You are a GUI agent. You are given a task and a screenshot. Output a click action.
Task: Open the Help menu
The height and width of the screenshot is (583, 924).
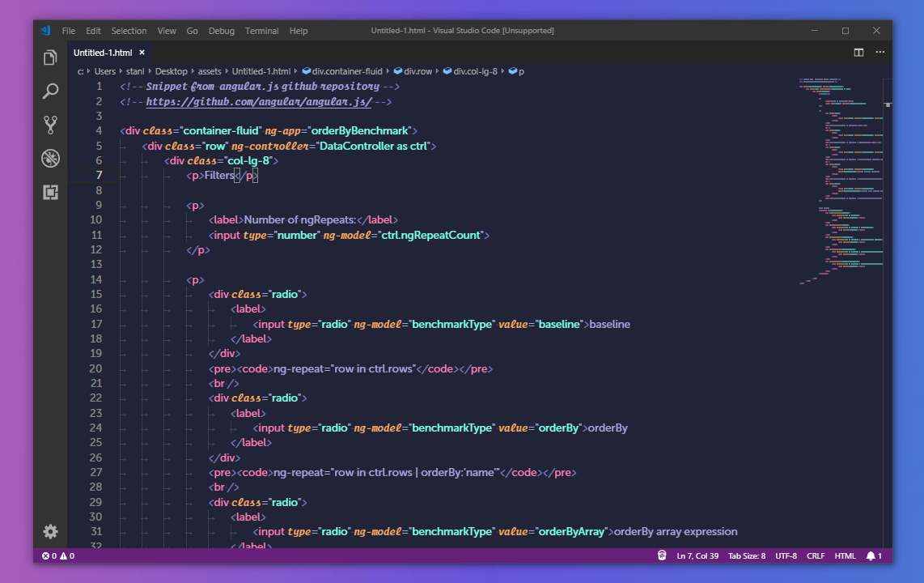click(x=299, y=31)
